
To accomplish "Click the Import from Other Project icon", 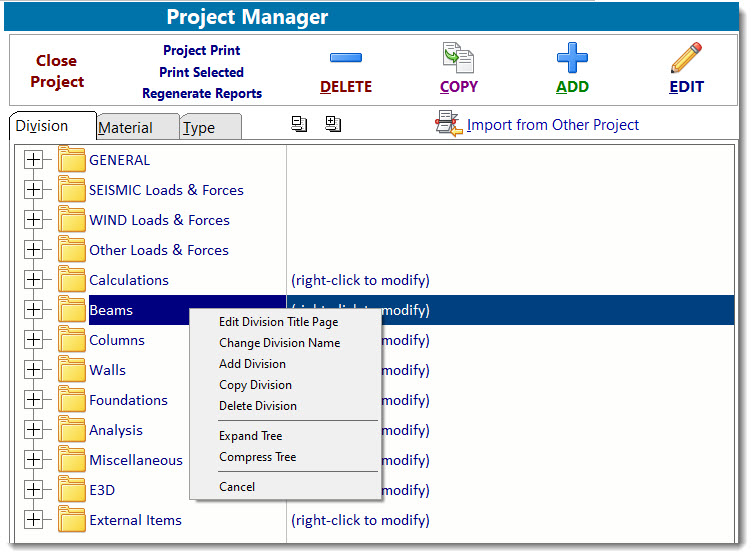I will pyautogui.click(x=447, y=124).
